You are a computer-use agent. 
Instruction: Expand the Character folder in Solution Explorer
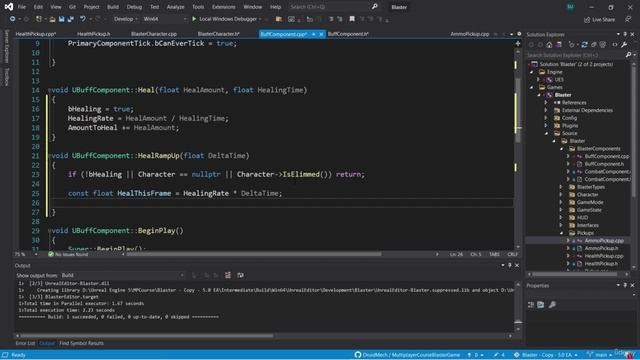tap(561, 195)
